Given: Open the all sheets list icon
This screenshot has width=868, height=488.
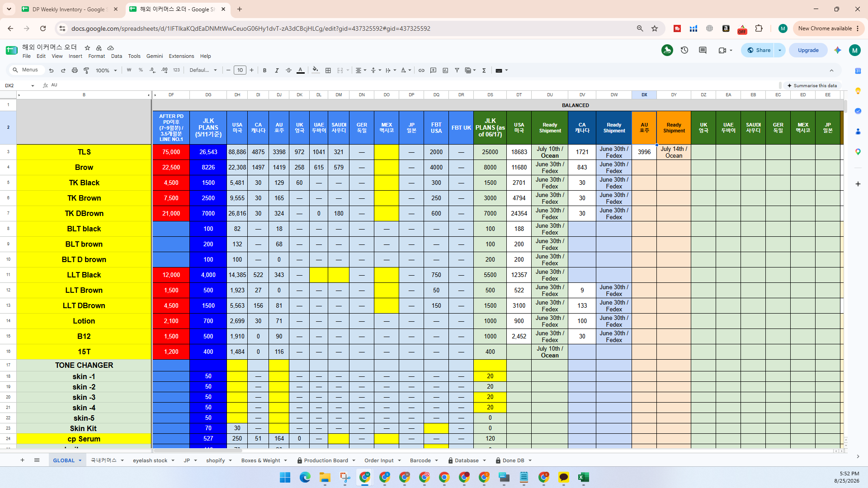Looking at the screenshot, I should (37, 460).
